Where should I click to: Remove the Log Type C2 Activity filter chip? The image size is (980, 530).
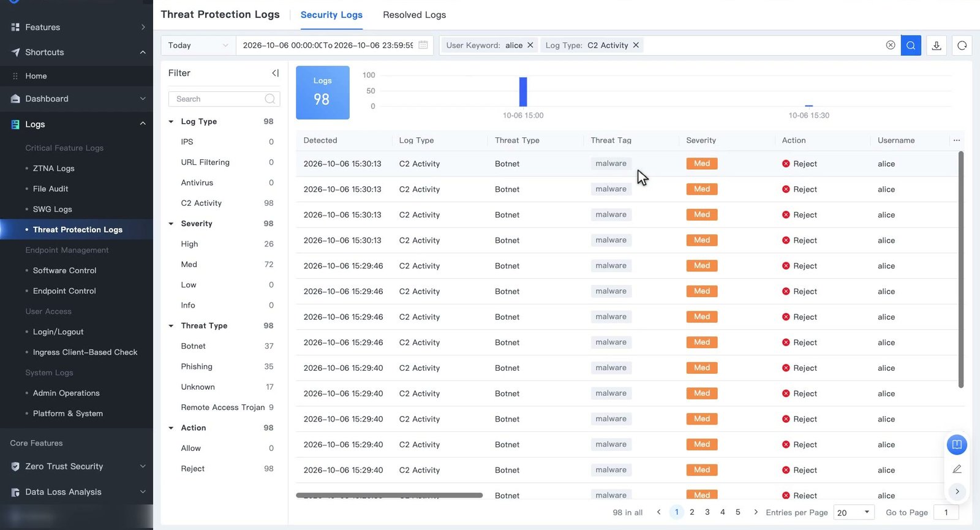click(636, 45)
